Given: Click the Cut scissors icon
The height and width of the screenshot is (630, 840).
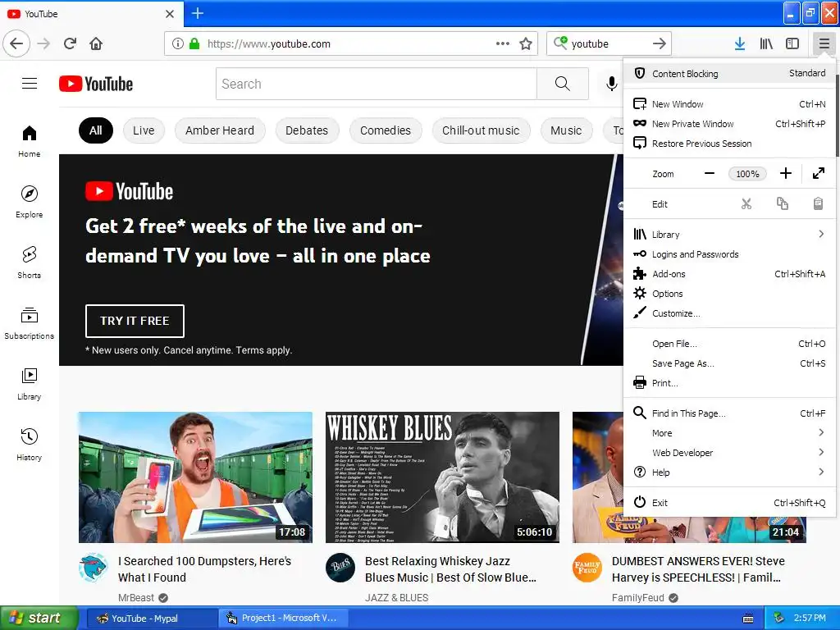Looking at the screenshot, I should point(746,204).
